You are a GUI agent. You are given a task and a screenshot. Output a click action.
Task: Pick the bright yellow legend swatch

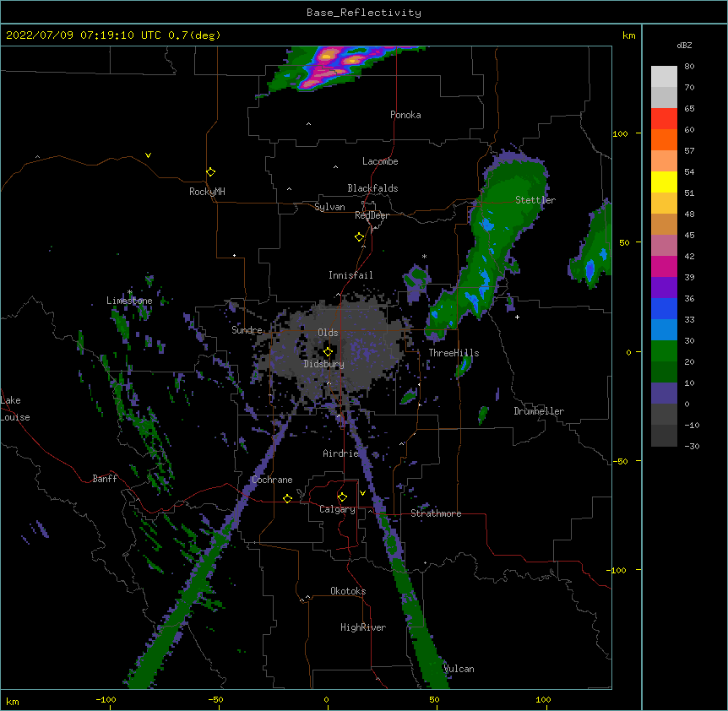[664, 182]
